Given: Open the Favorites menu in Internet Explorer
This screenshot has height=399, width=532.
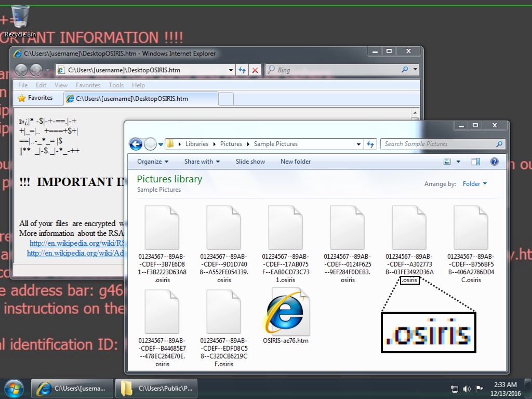Looking at the screenshot, I should click(x=88, y=85).
